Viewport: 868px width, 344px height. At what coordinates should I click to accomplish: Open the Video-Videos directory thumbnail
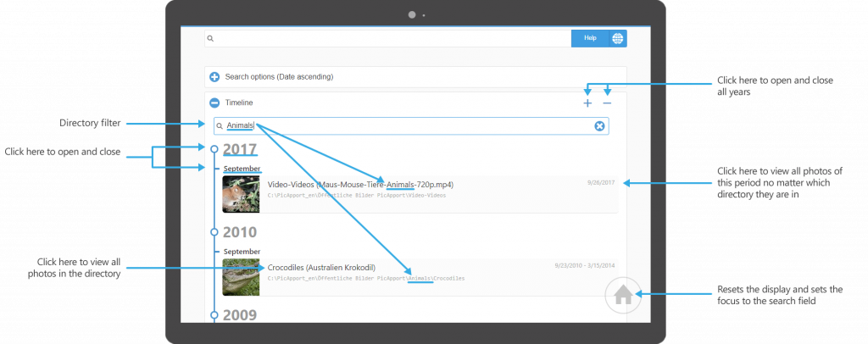click(x=241, y=192)
